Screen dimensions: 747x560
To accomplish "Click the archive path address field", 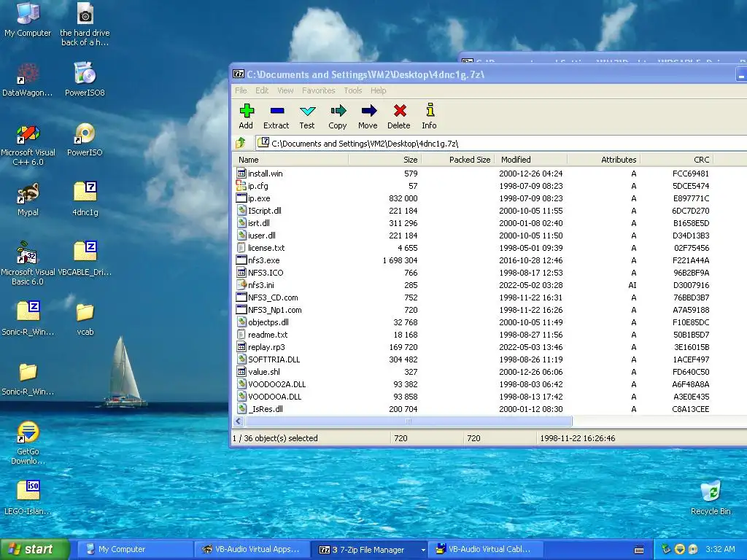I will coord(500,144).
